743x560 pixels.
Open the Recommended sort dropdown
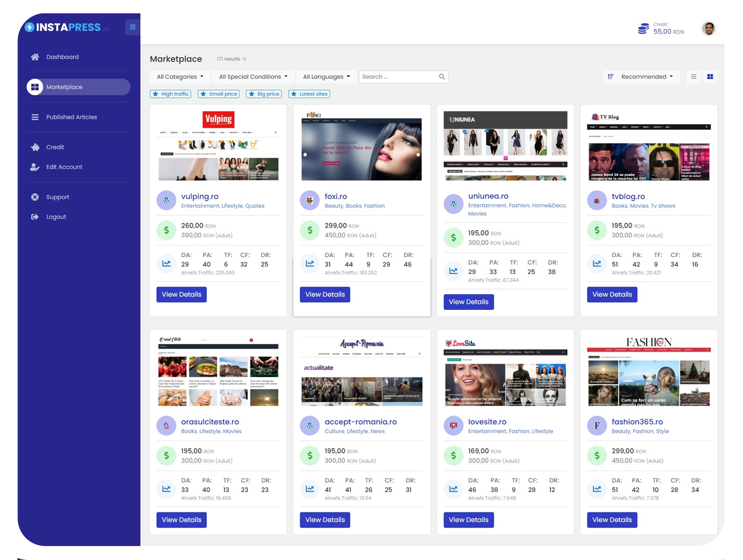click(x=641, y=77)
